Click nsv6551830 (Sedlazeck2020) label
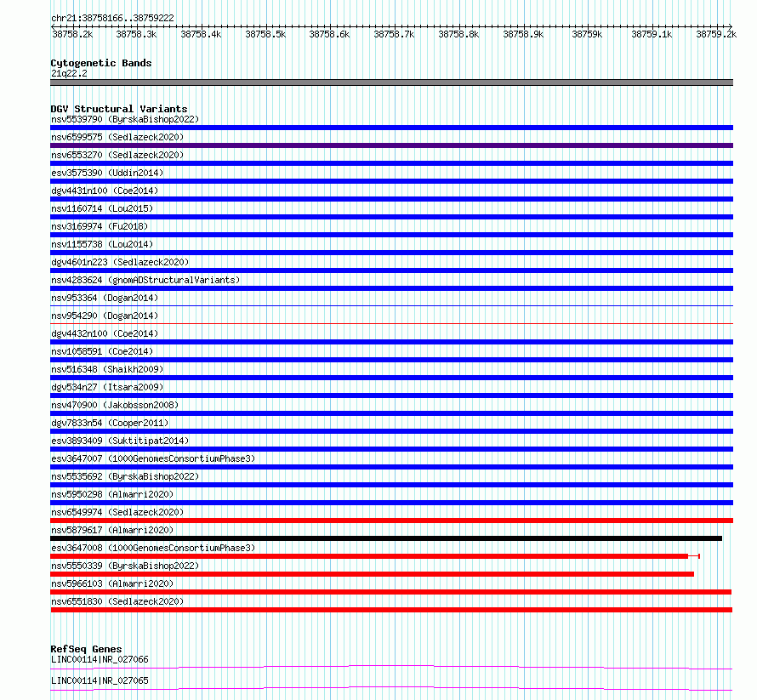This screenshot has height=700, width=757. coord(117,601)
